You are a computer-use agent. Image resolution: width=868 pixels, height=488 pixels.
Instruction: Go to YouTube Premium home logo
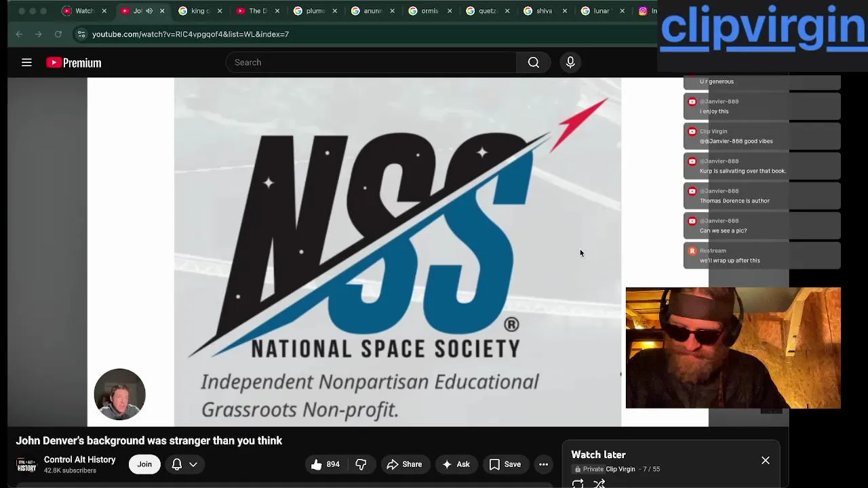[x=73, y=62]
